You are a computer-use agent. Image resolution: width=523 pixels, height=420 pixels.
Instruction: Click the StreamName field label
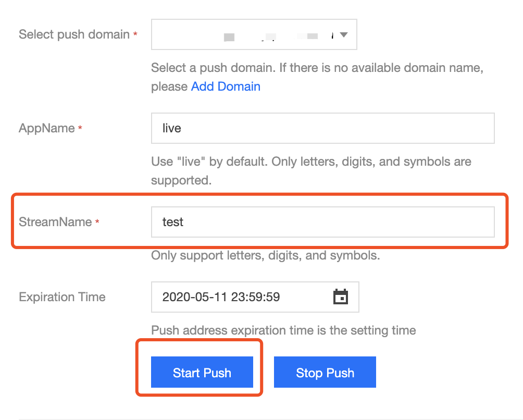55,222
